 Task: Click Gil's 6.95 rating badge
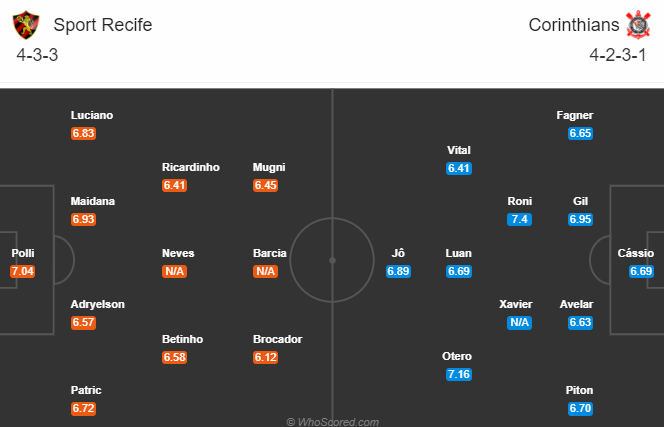pyautogui.click(x=580, y=219)
